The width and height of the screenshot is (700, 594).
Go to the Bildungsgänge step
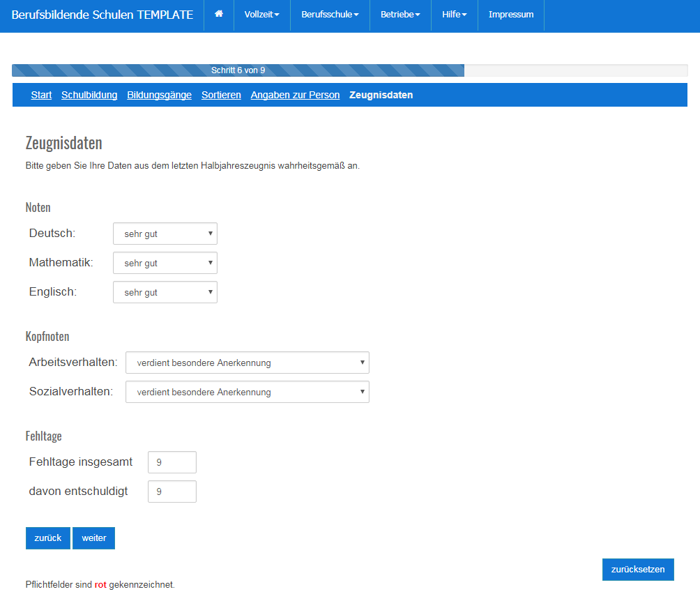[x=159, y=95]
